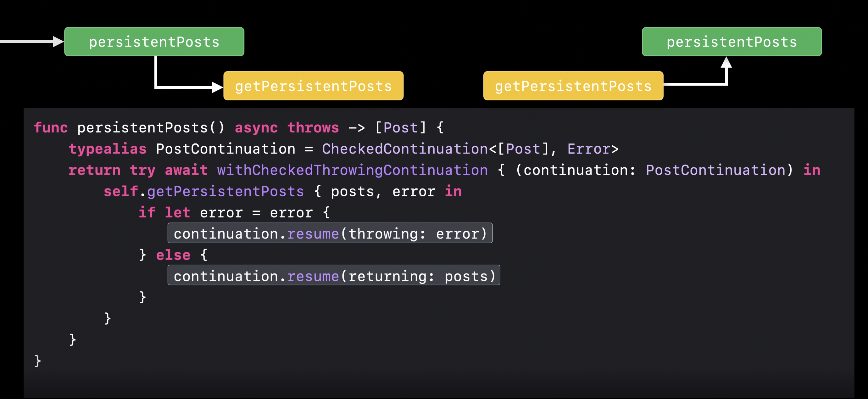Click the func keyword
This screenshot has width=868, height=399.
(x=51, y=128)
